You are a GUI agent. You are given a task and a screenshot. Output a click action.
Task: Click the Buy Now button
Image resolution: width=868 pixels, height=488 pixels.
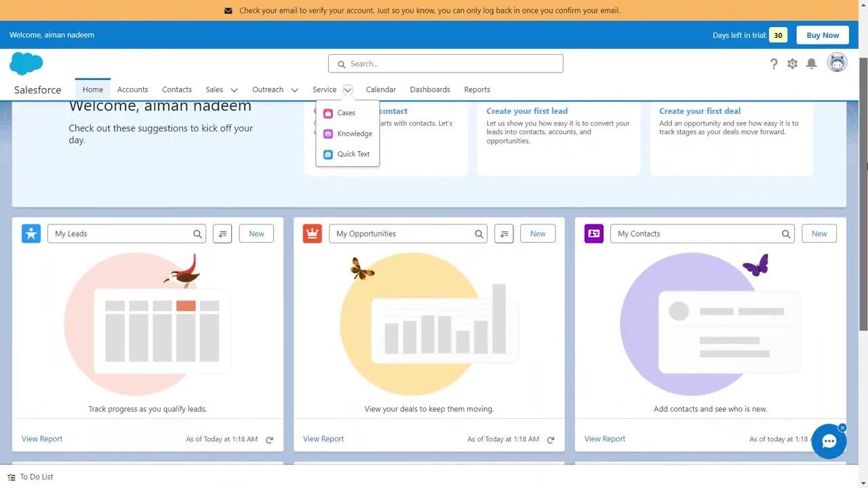(823, 35)
